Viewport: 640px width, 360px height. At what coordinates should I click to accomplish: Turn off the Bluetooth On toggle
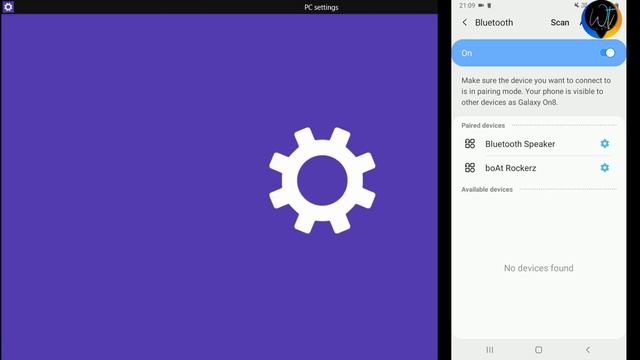coord(608,53)
